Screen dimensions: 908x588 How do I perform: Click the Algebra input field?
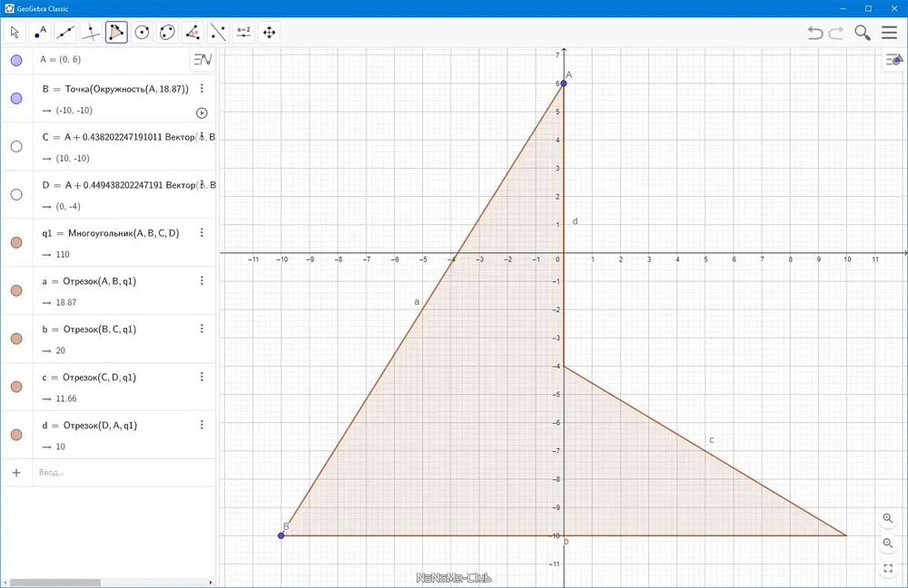123,473
